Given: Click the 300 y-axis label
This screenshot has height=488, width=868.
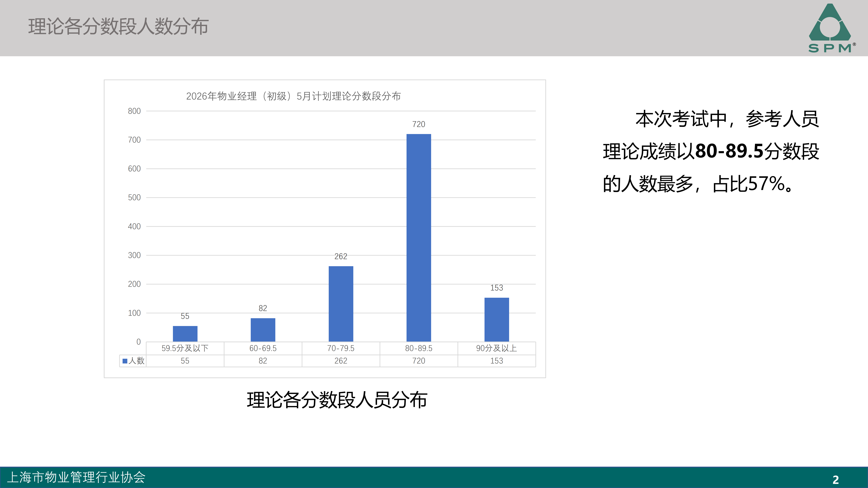Looking at the screenshot, I should [134, 255].
